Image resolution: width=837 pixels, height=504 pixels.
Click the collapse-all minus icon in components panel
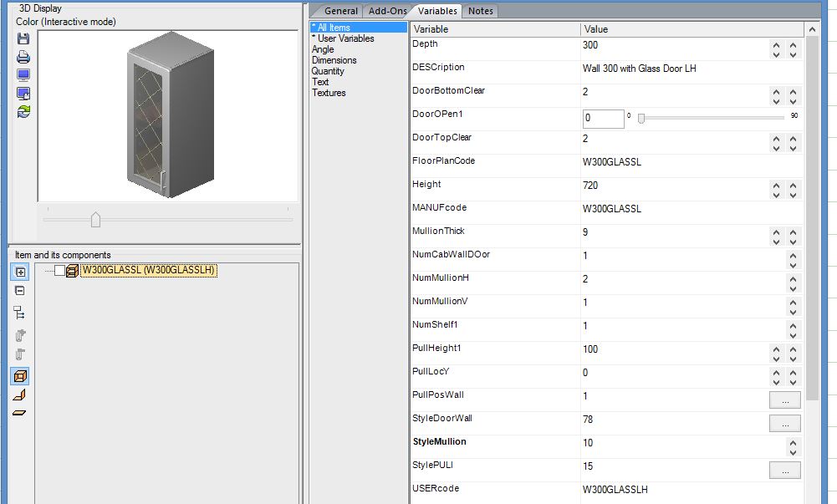(21, 291)
